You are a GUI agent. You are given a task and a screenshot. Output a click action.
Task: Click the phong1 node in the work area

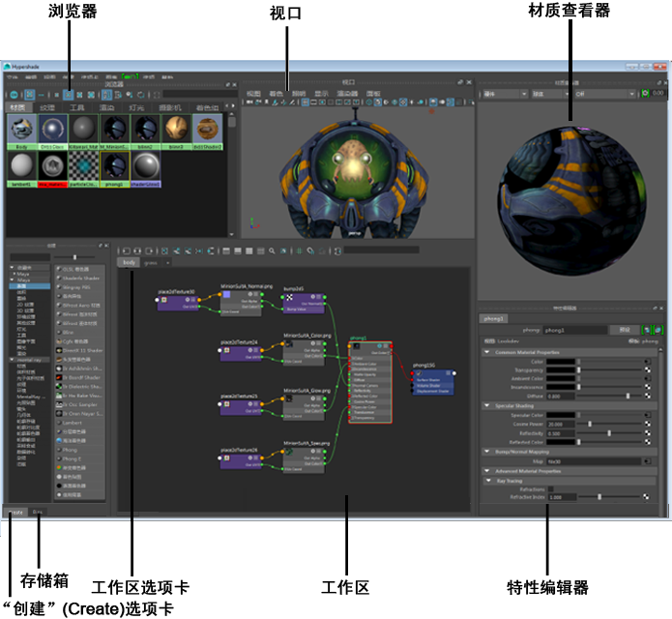370,383
